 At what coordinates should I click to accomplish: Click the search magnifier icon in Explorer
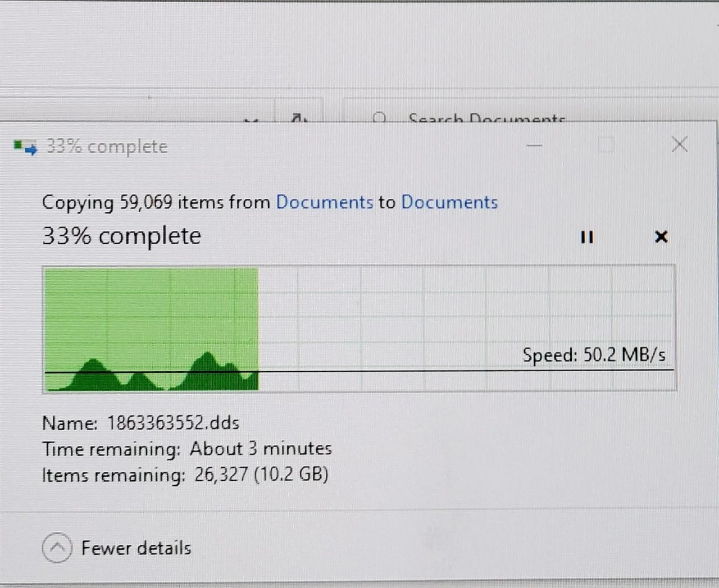(x=380, y=117)
